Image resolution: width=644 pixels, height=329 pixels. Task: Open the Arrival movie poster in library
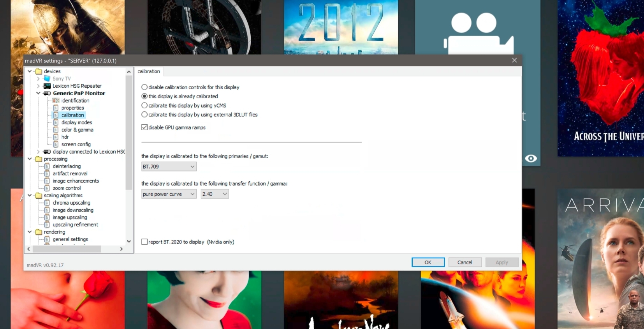tap(601, 259)
